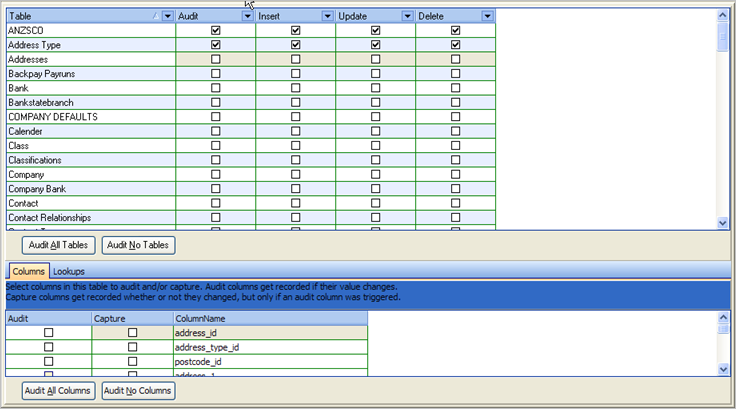Screen dimensions: 736x409
Task: Click columns list scrollbar up arrow
Action: tap(723, 318)
